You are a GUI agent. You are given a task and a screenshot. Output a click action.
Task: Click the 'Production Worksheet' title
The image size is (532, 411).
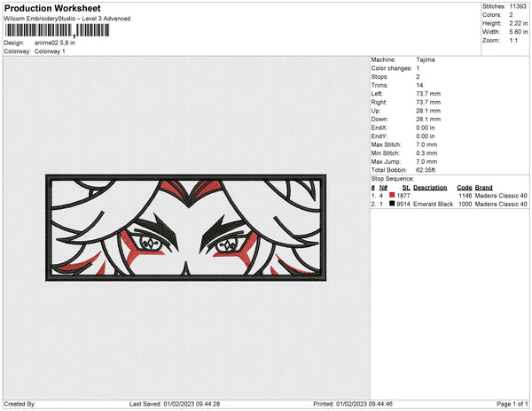[52, 8]
